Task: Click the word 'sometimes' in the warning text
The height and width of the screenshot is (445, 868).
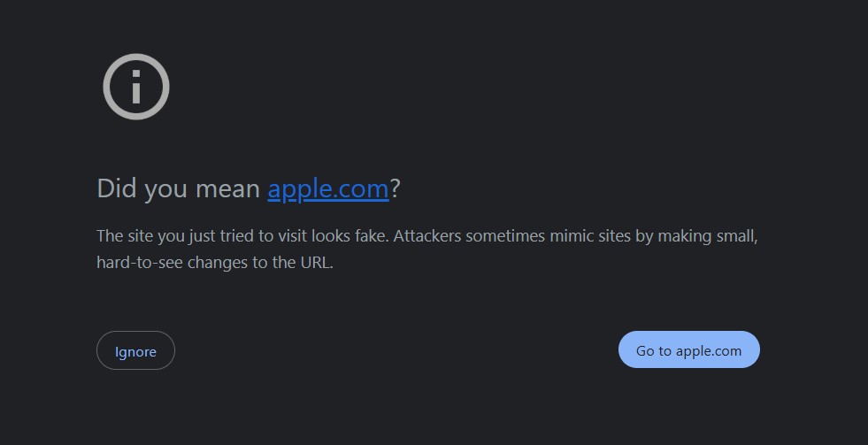Action: (505, 236)
